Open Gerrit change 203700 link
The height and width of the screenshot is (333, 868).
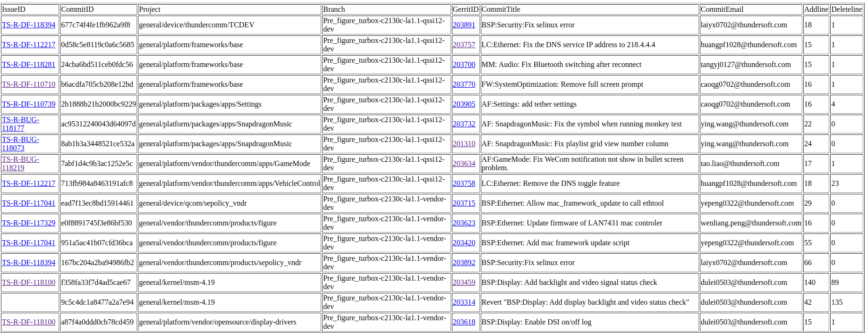coord(464,65)
